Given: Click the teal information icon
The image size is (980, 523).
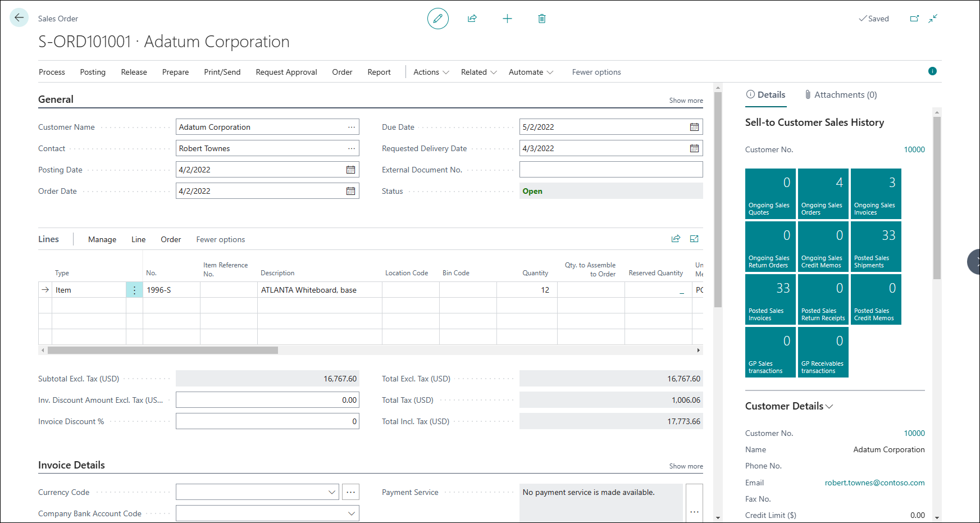Looking at the screenshot, I should (932, 71).
